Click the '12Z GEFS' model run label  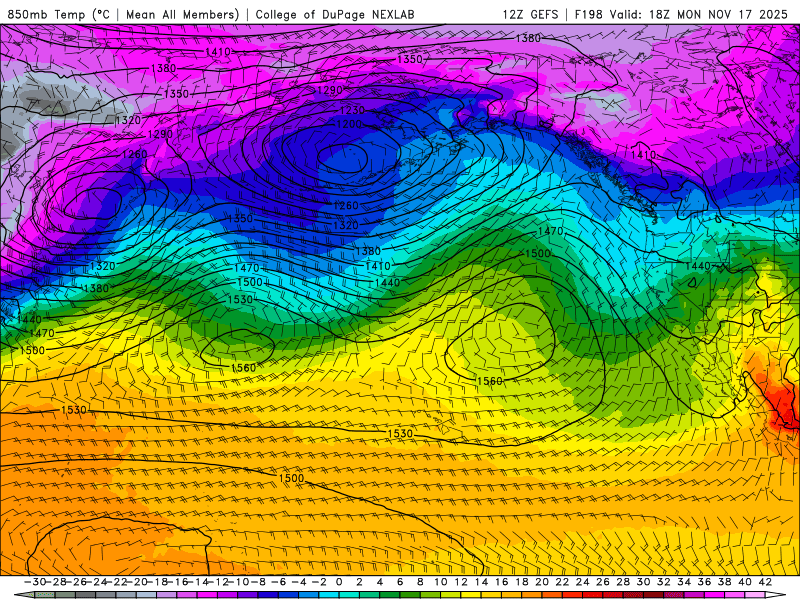click(x=530, y=14)
